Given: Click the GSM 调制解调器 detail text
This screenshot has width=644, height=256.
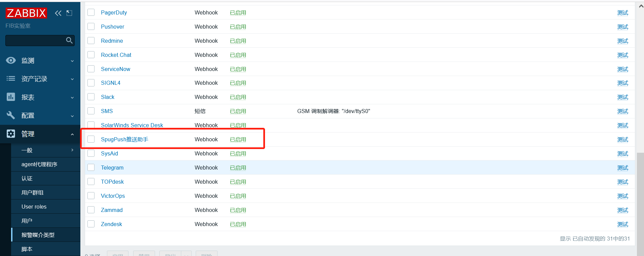Looking at the screenshot, I should pos(334,111).
